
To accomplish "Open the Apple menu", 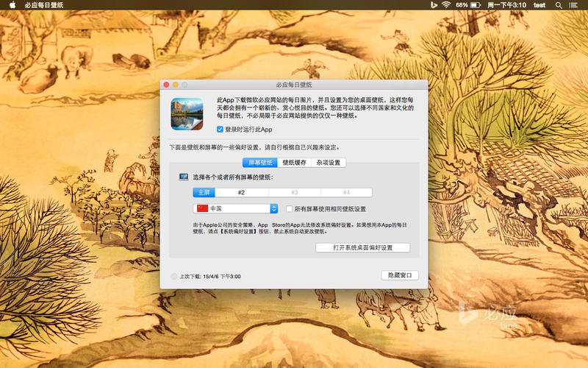I will [12, 5].
